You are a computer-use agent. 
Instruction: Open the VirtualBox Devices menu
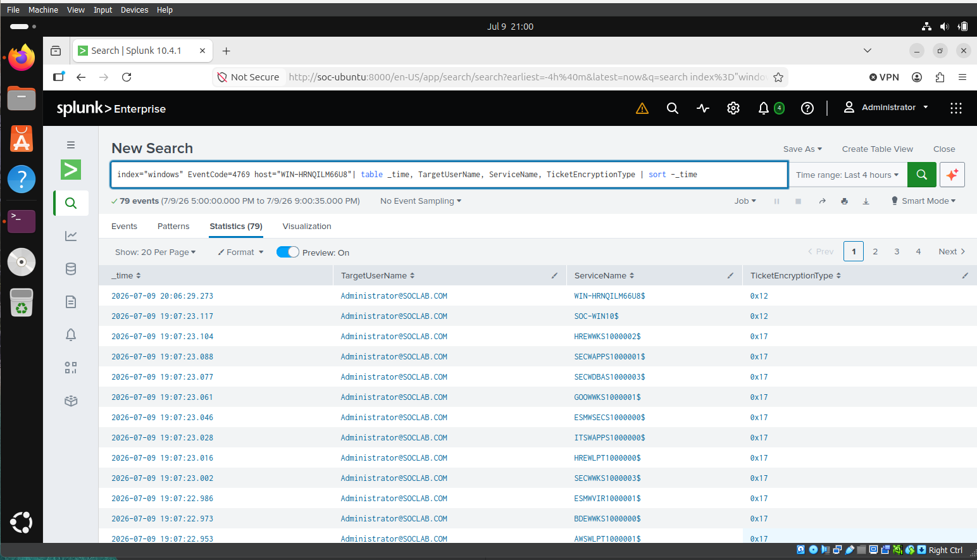[x=134, y=9]
